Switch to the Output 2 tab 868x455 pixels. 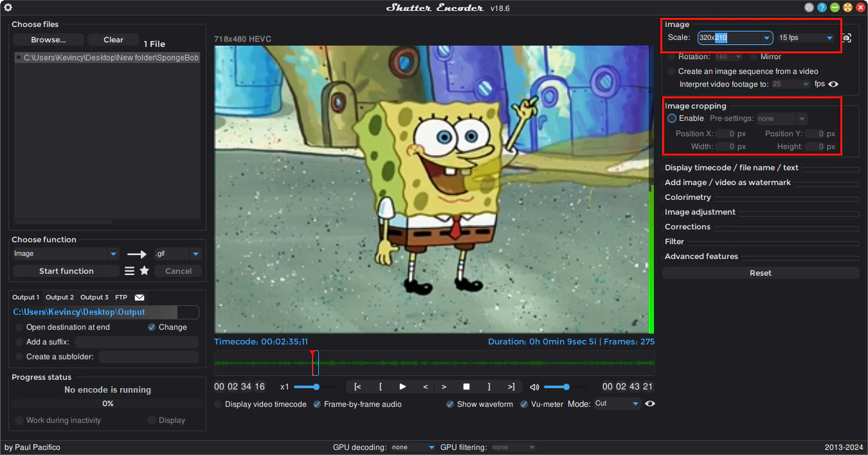click(60, 298)
